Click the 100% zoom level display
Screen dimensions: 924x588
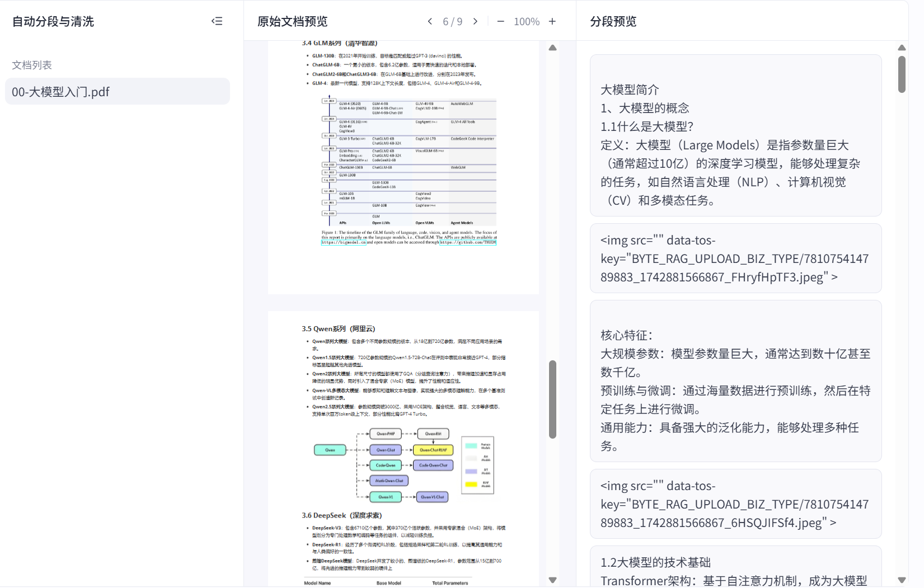526,21
